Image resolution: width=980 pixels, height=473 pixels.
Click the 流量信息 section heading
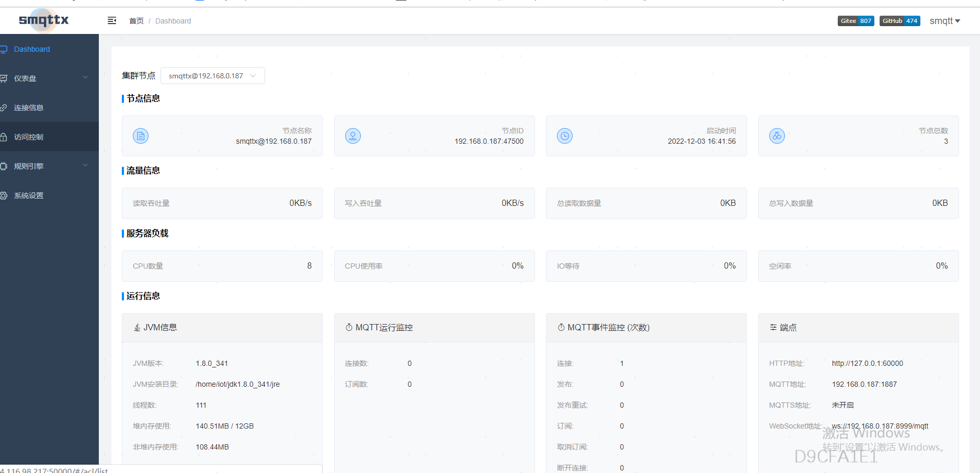(x=143, y=170)
